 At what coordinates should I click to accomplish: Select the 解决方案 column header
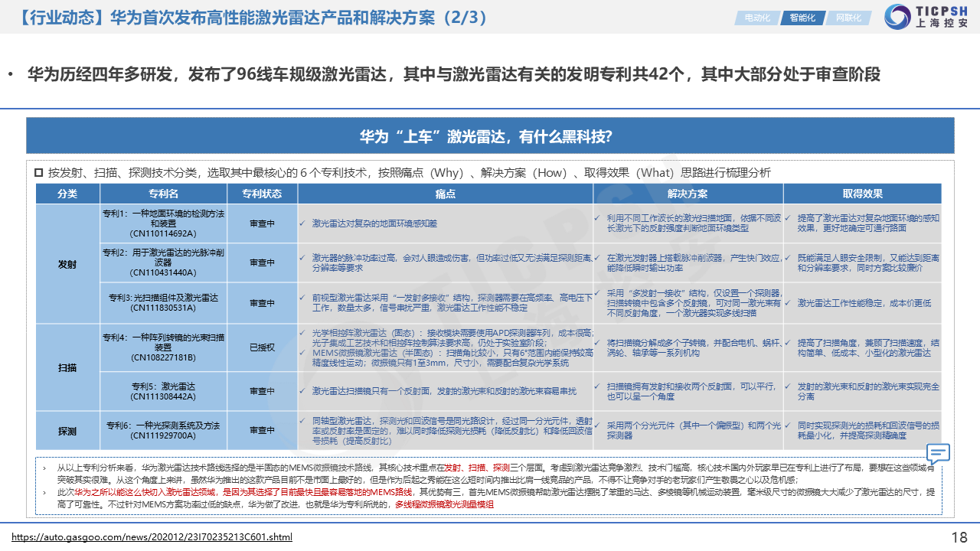pyautogui.click(x=688, y=194)
